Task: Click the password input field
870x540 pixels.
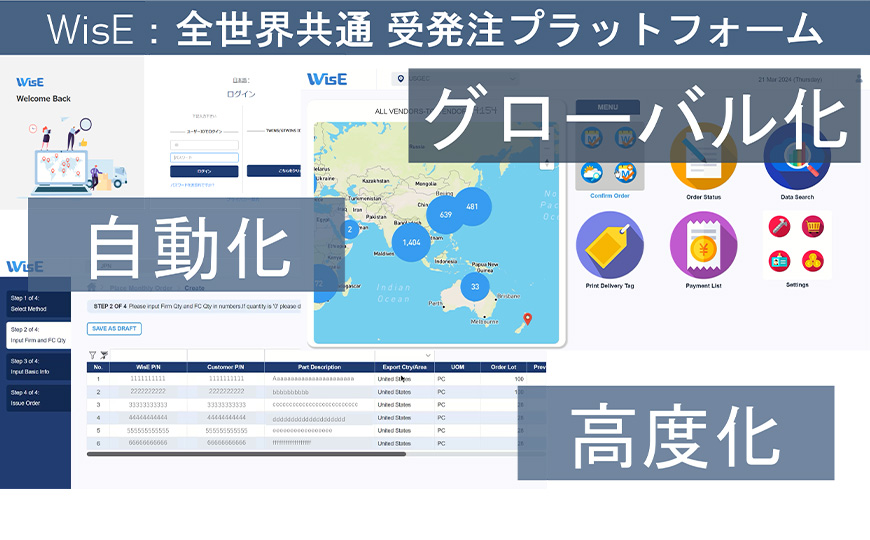Action: click(x=204, y=158)
